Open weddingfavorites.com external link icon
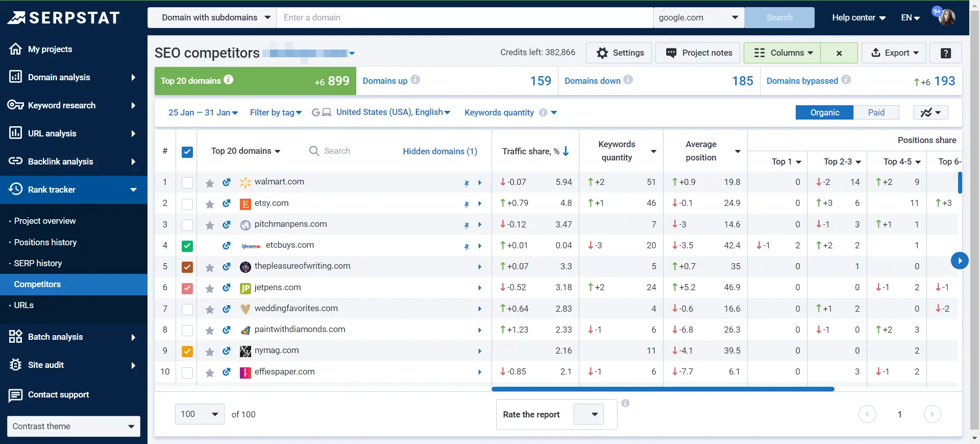980x444 pixels. [x=226, y=309]
